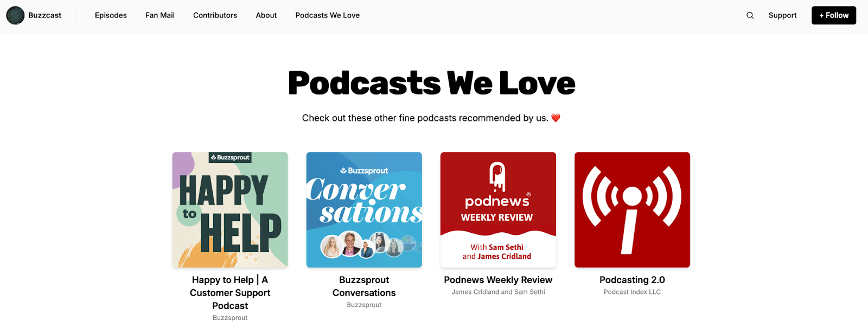Screen dimensions: 868x332
Task: Click the Buzzcast round logo avatar
Action: tap(15, 15)
